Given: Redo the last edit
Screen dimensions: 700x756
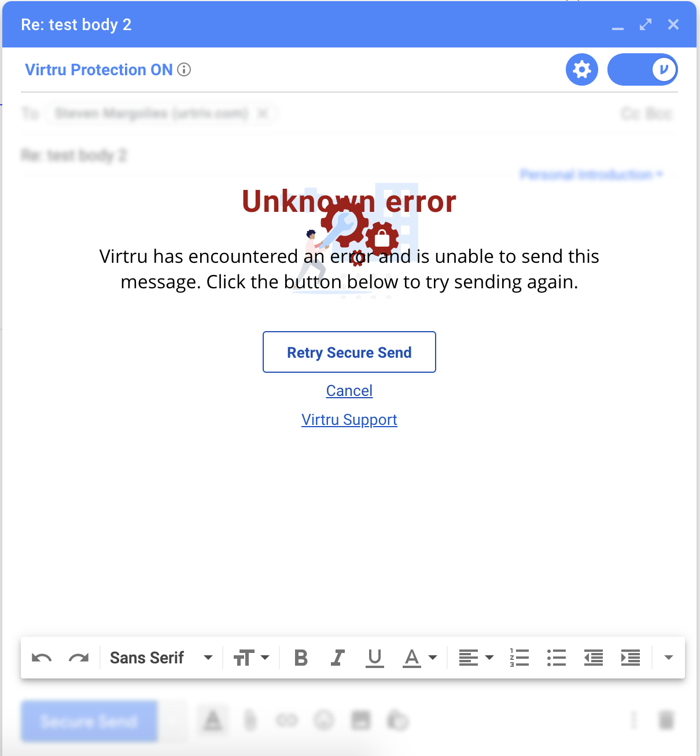Looking at the screenshot, I should tap(79, 658).
